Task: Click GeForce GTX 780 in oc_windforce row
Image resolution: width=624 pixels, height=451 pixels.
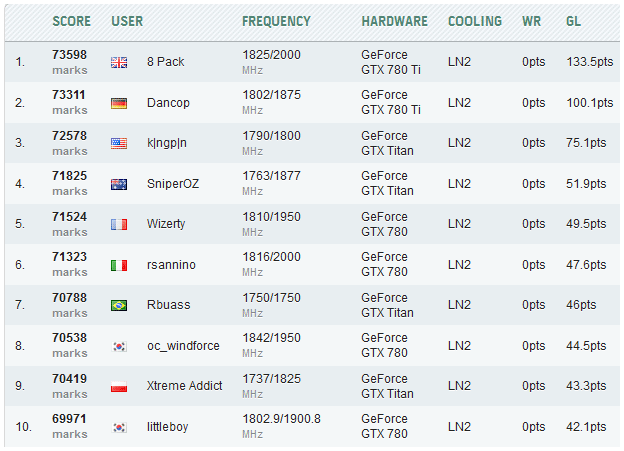Action: pyautogui.click(x=384, y=345)
